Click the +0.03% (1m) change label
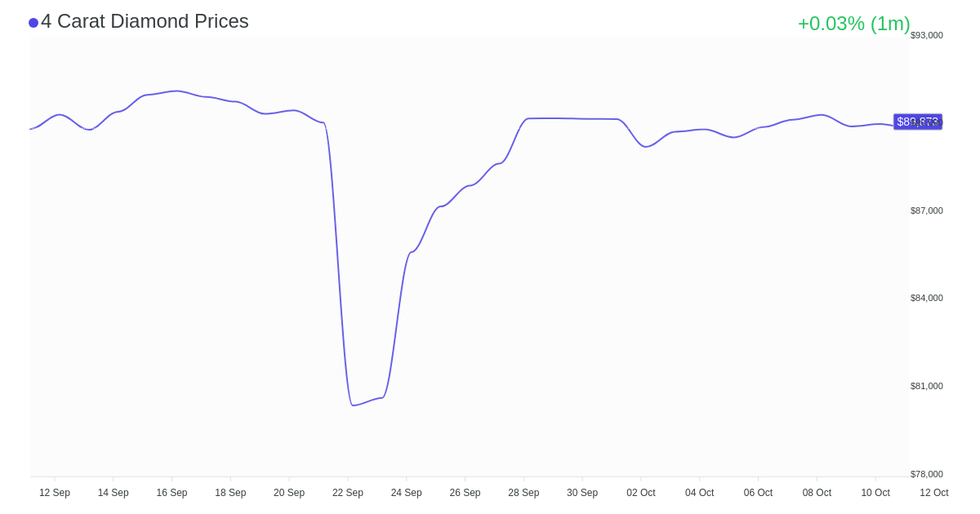The height and width of the screenshot is (514, 980). coord(853,24)
